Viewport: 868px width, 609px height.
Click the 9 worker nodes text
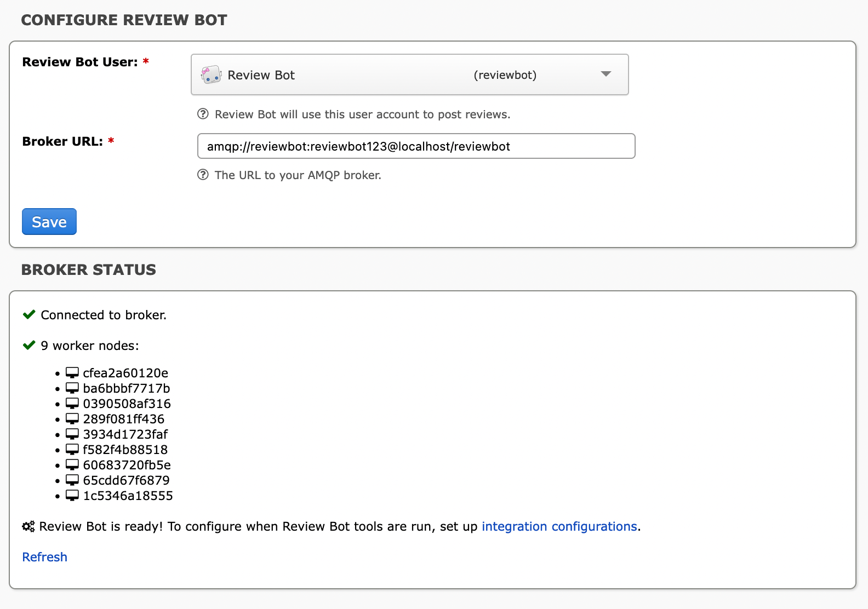90,346
